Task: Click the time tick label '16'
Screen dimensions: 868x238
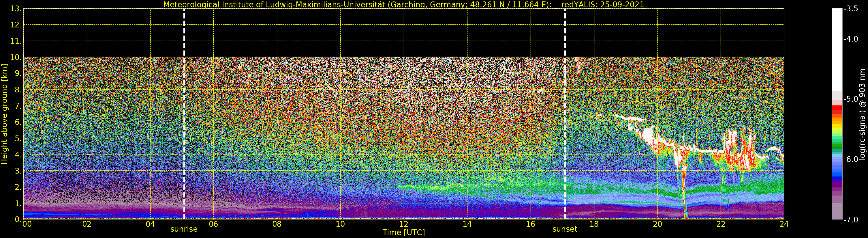Action: tap(531, 224)
